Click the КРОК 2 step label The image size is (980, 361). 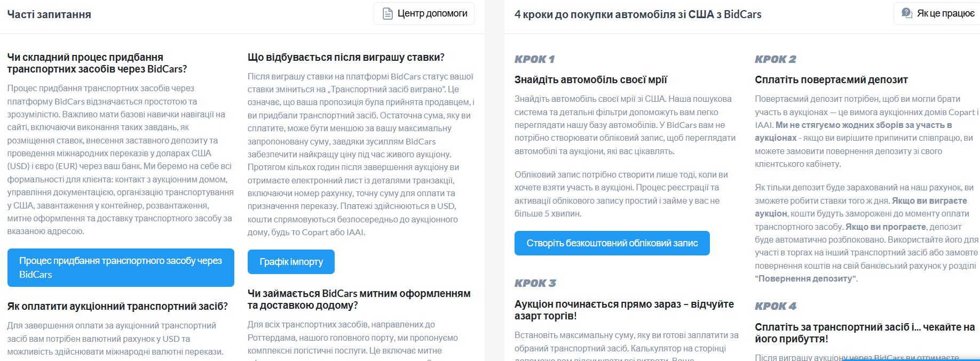[775, 59]
